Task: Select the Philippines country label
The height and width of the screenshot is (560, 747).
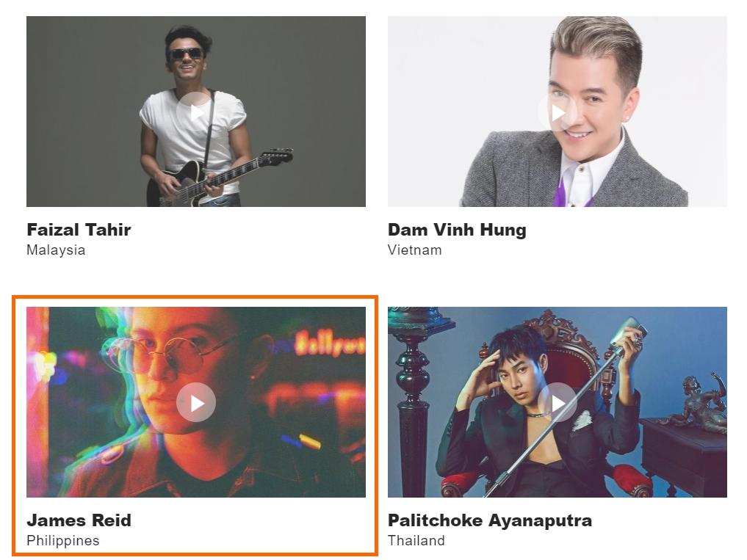Action: point(63,540)
